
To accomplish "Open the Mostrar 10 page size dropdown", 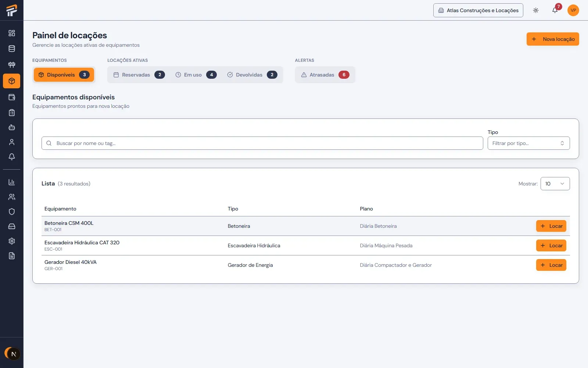I will (555, 184).
